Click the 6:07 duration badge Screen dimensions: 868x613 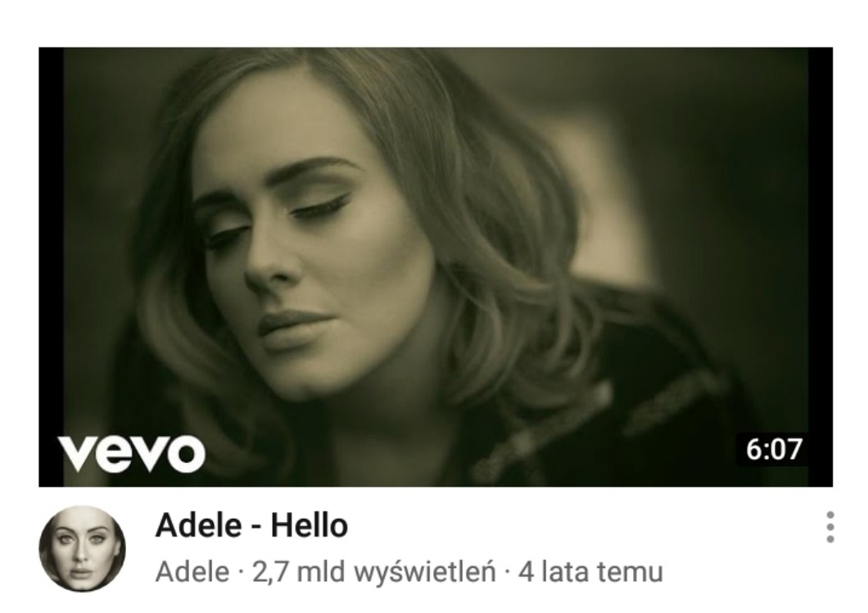[773, 449]
